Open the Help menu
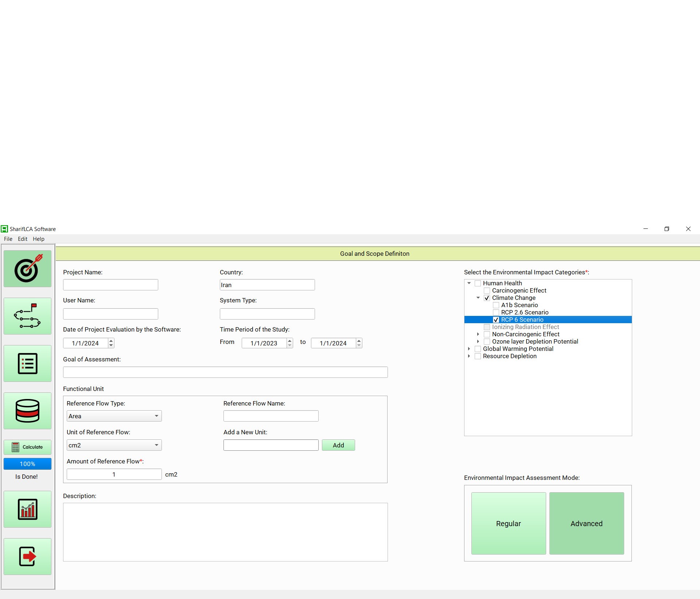 pos(38,239)
